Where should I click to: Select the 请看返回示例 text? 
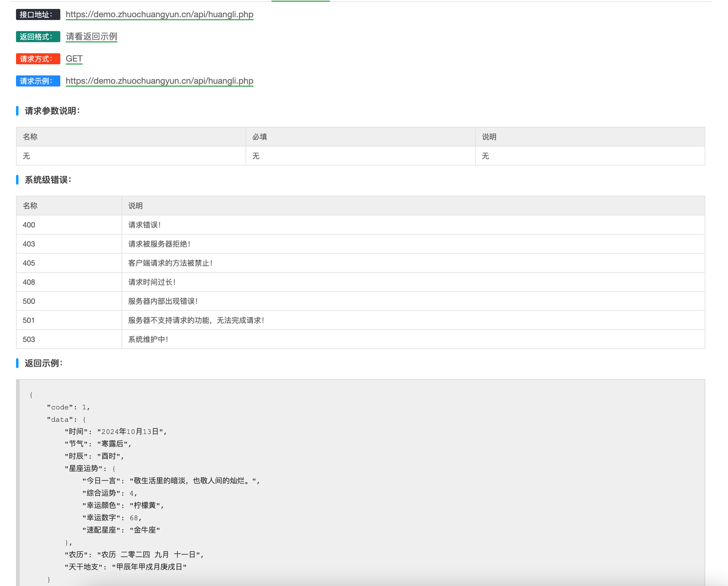pos(91,37)
